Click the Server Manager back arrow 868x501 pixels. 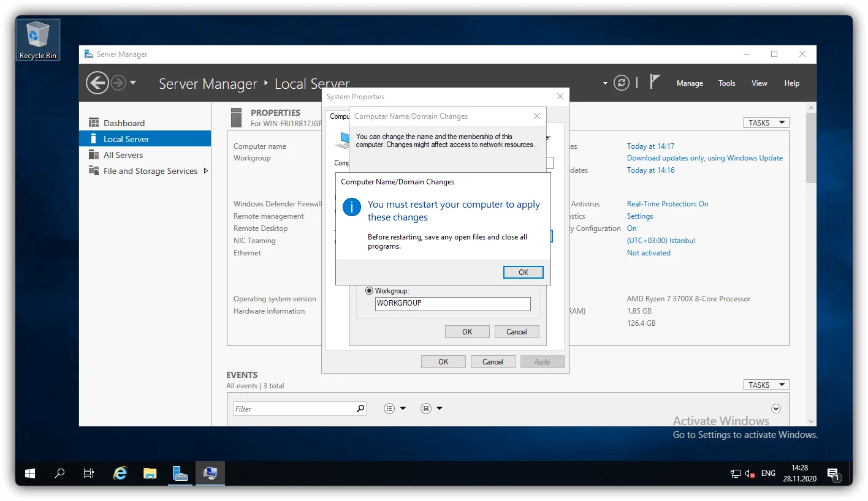97,83
